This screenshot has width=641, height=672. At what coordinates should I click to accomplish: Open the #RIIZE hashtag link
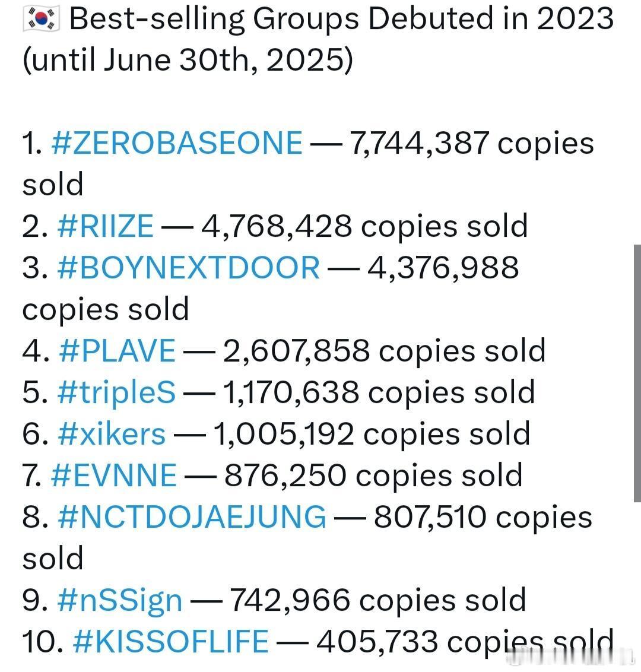tap(105, 226)
